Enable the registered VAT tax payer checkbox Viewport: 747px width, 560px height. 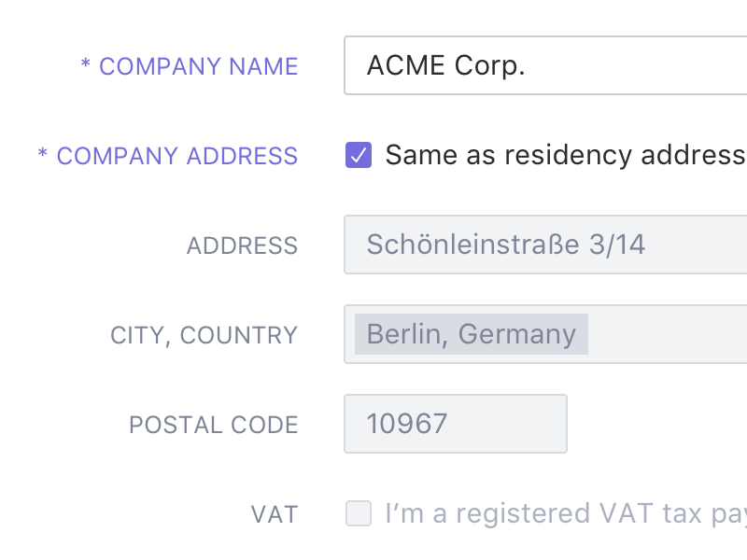click(359, 513)
